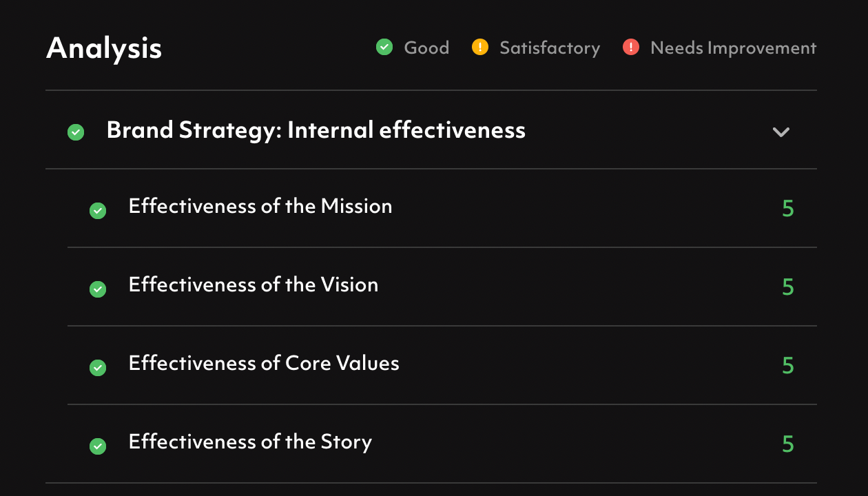Click the Story score of 5
Image resolution: width=868 pixels, height=496 pixels.
pos(788,444)
